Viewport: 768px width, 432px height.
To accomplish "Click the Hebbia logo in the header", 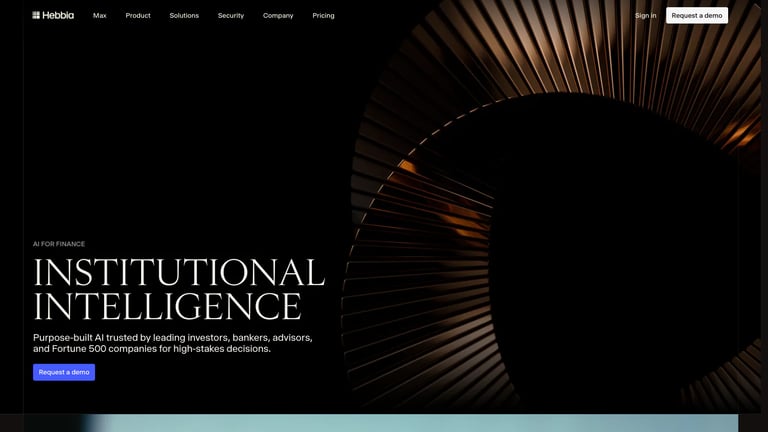I will (53, 15).
